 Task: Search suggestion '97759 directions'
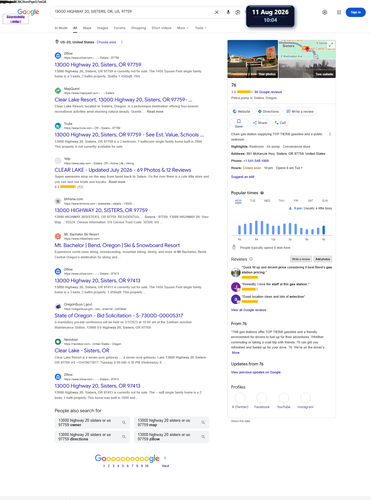click(x=92, y=437)
